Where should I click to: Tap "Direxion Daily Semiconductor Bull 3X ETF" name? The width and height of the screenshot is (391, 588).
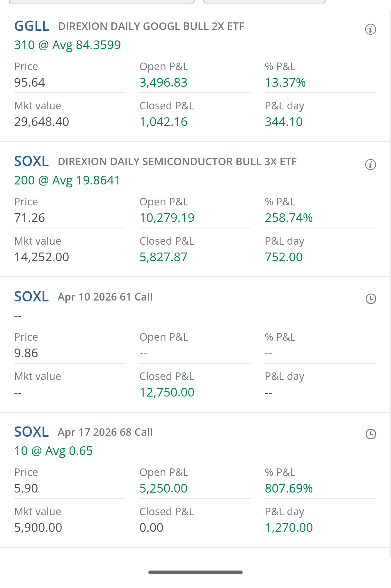(x=177, y=162)
